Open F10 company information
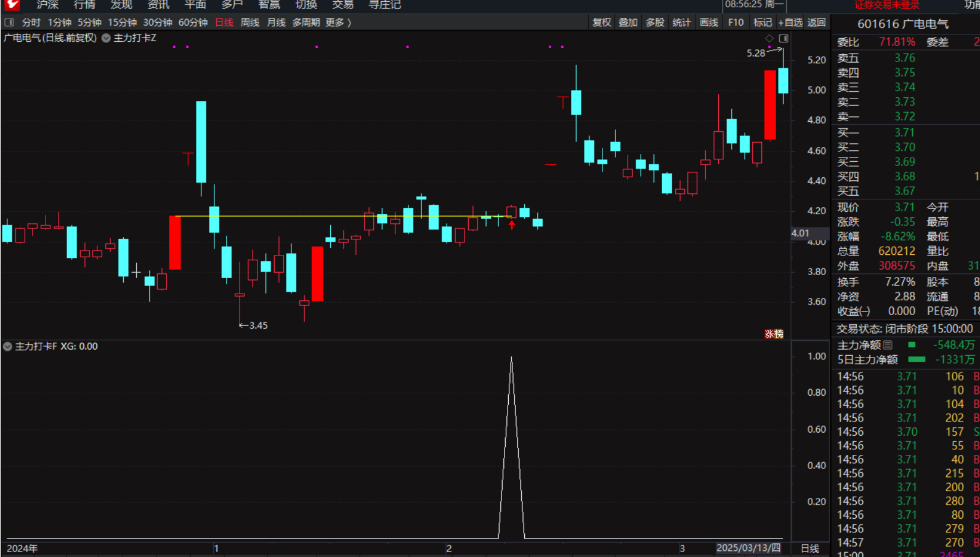Viewport: 980px width, 557px height. tap(735, 23)
